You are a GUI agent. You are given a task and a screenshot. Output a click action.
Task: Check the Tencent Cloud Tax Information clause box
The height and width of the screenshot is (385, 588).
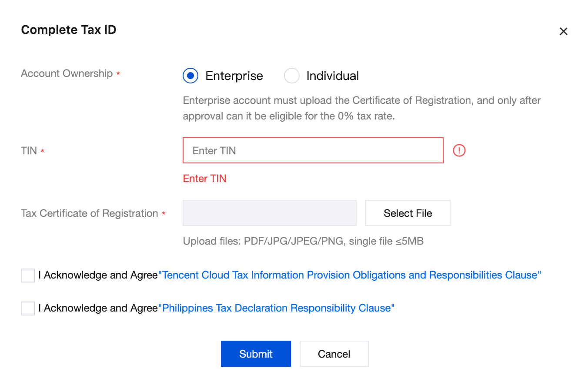pos(28,275)
